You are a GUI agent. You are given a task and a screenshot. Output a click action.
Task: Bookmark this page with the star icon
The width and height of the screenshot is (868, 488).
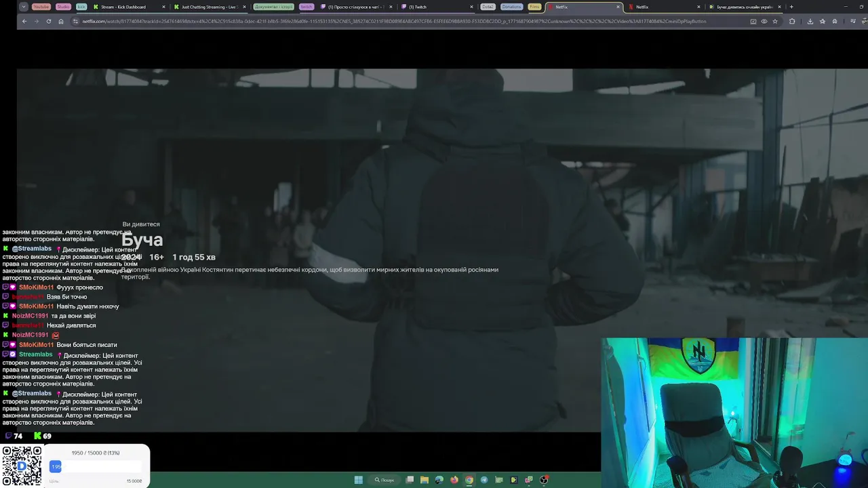775,21
